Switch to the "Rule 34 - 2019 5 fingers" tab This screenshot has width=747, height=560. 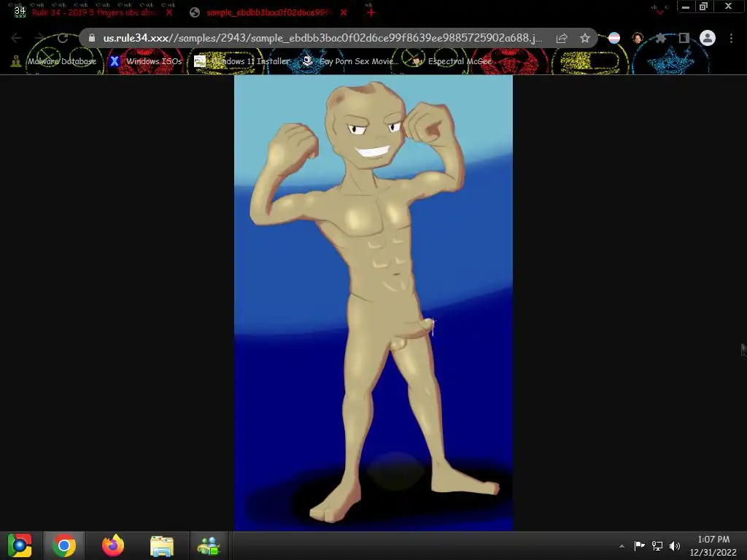[x=94, y=12]
